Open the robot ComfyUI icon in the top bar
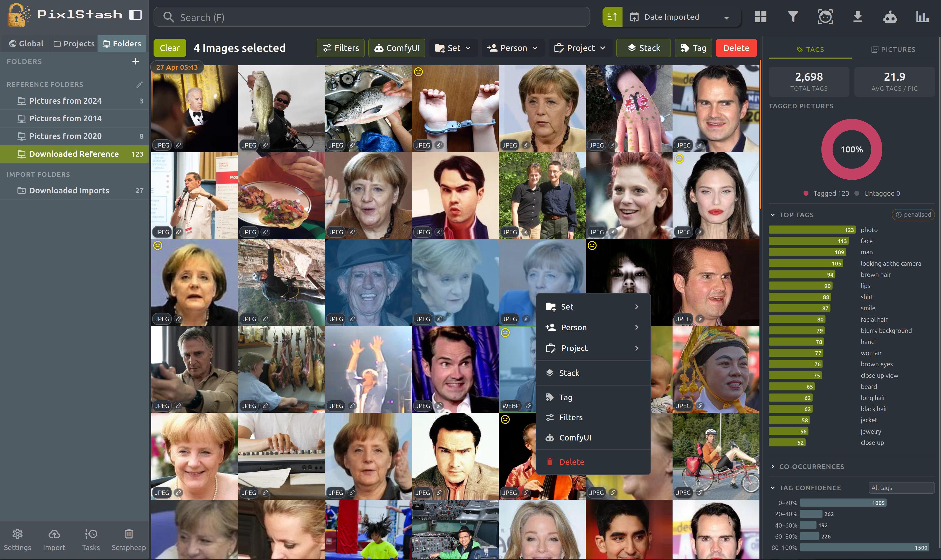Image resolution: width=941 pixels, height=560 pixels. pos(890,17)
